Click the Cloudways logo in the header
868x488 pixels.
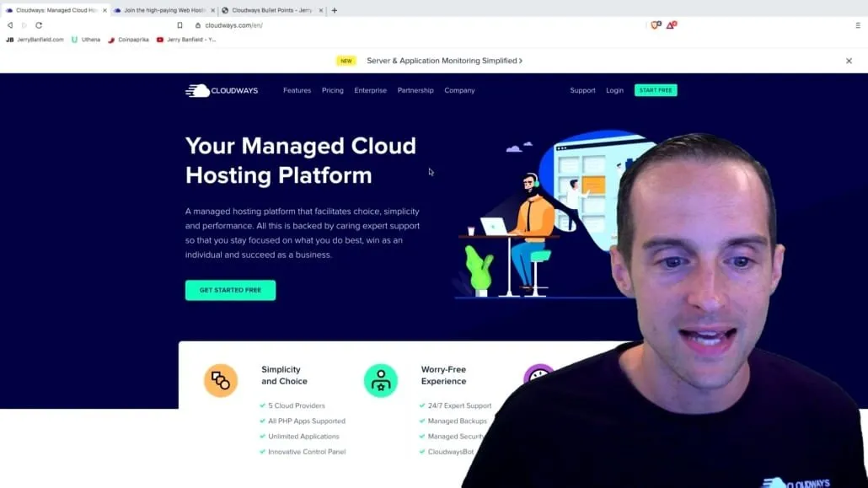coord(222,90)
